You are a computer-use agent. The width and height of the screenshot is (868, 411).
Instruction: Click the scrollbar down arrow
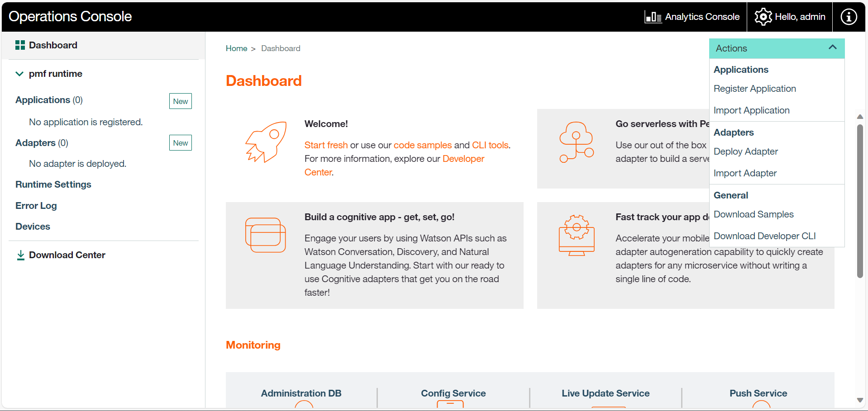pos(860,400)
